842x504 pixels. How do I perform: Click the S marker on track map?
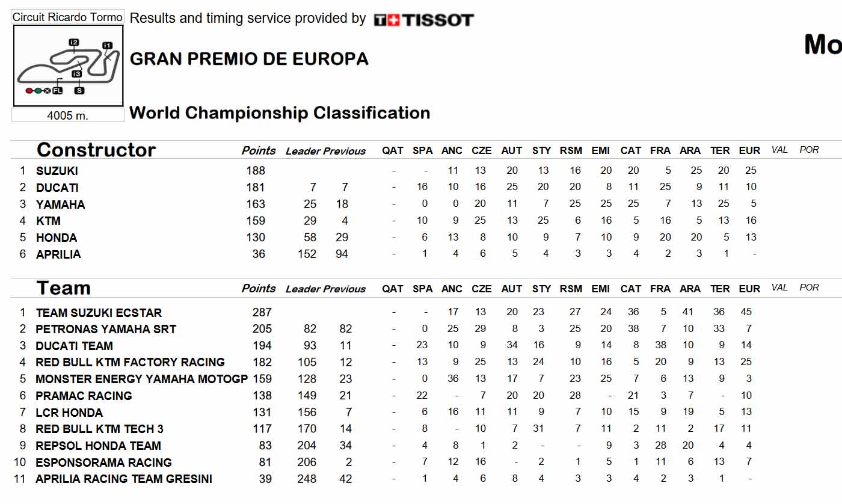(x=79, y=91)
